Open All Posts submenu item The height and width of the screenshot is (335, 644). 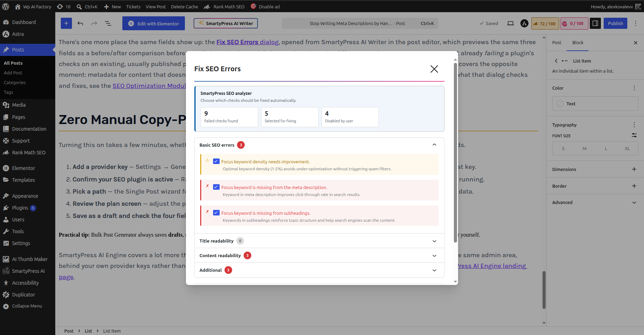point(13,63)
